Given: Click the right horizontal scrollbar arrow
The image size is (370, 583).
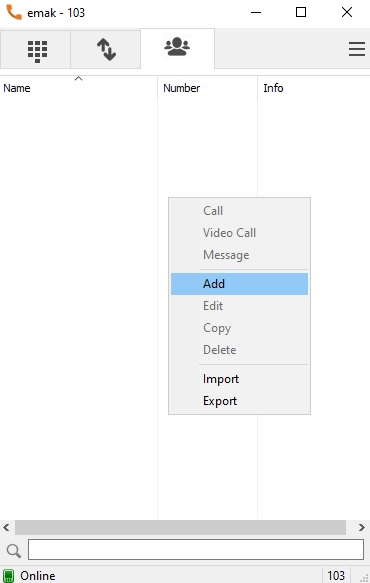Looking at the screenshot, I should coord(361,527).
